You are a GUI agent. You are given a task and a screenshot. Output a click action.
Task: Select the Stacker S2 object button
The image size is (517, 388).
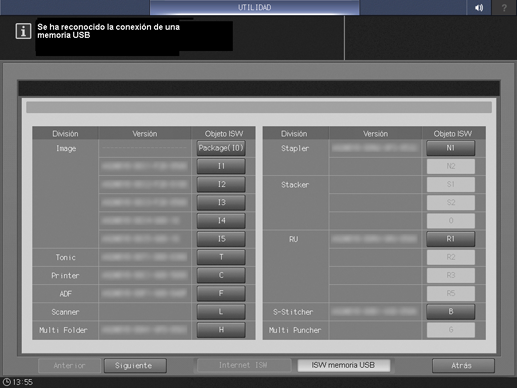(x=451, y=202)
